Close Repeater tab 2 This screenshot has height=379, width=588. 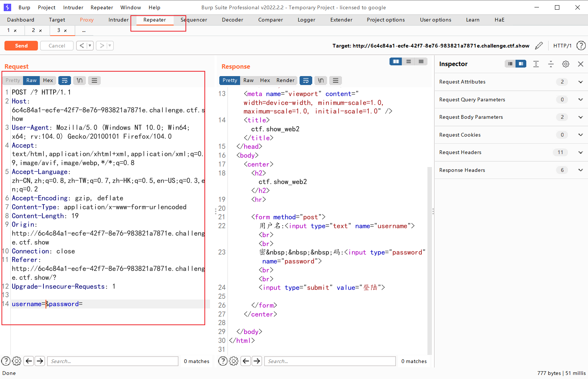click(x=41, y=30)
